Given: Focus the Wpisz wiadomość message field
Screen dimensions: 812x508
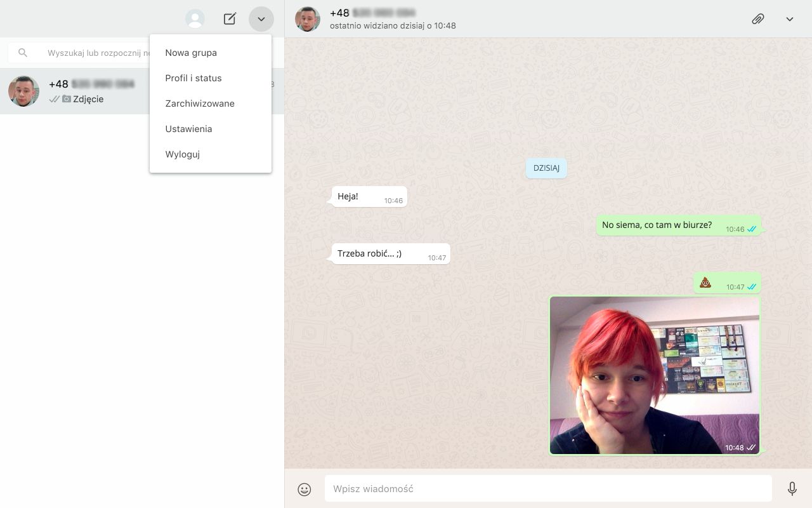Looking at the screenshot, I should click(548, 489).
